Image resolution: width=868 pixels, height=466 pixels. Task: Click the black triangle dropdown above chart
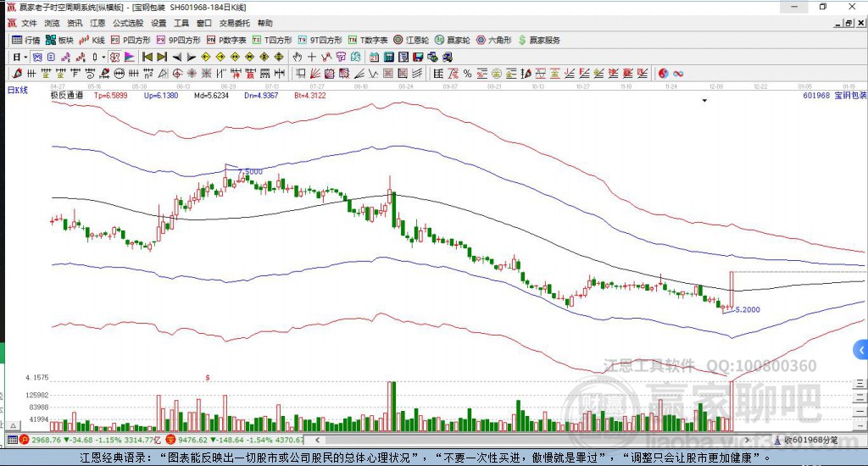point(704,101)
